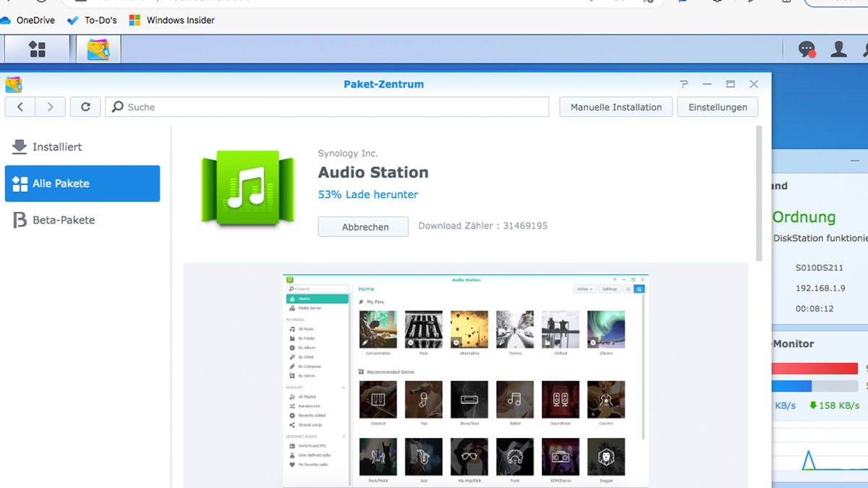The height and width of the screenshot is (488, 868).
Task: Select Alle Pakete in the sidebar
Action: point(82,184)
